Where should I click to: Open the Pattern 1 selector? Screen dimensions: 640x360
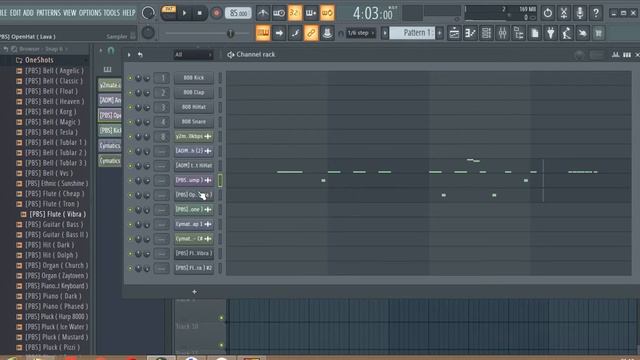coord(412,33)
